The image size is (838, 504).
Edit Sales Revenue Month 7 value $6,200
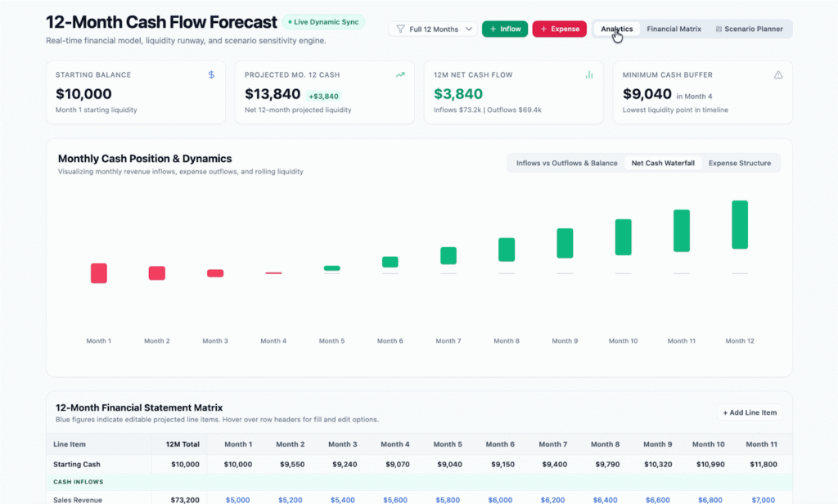(552, 500)
